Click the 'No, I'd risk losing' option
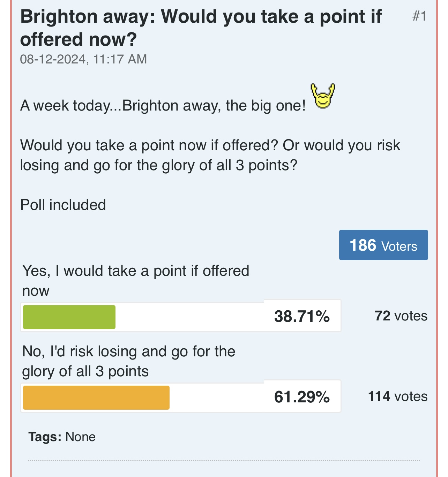448x477 pixels. pyautogui.click(x=129, y=361)
